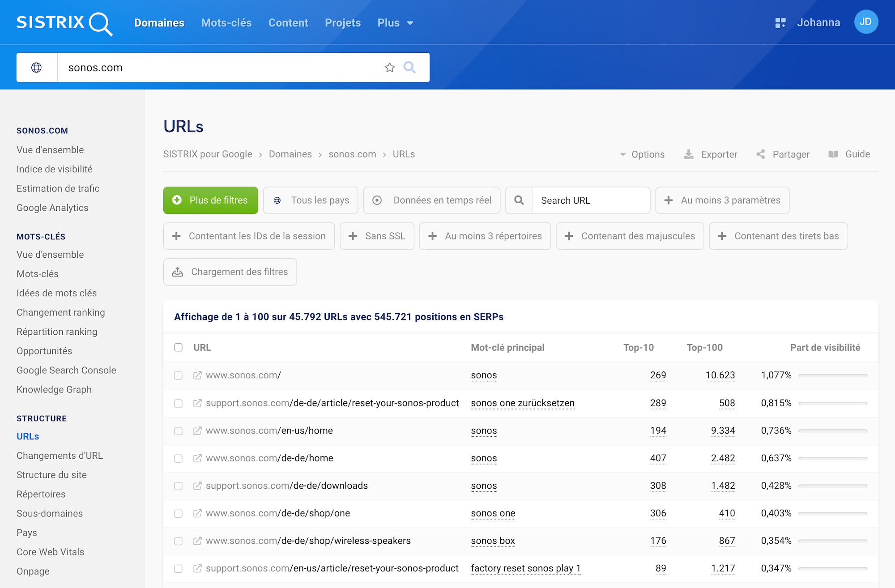Open the JD user avatar

pyautogui.click(x=866, y=22)
